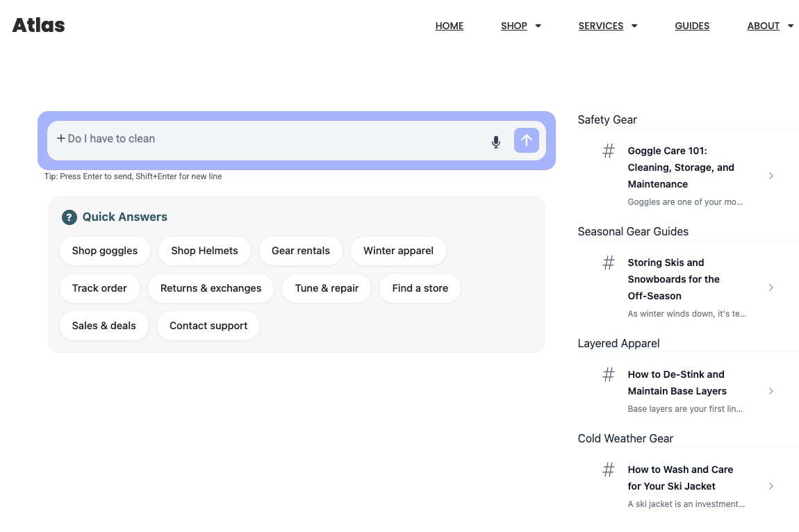The width and height of the screenshot is (799, 532).
Task: Choose the Returns & exchanges option
Action: 211,288
